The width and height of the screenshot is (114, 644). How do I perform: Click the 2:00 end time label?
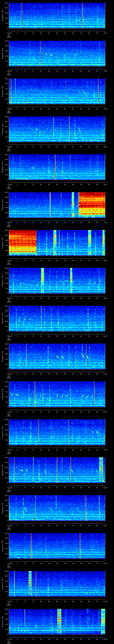coord(105,33)
